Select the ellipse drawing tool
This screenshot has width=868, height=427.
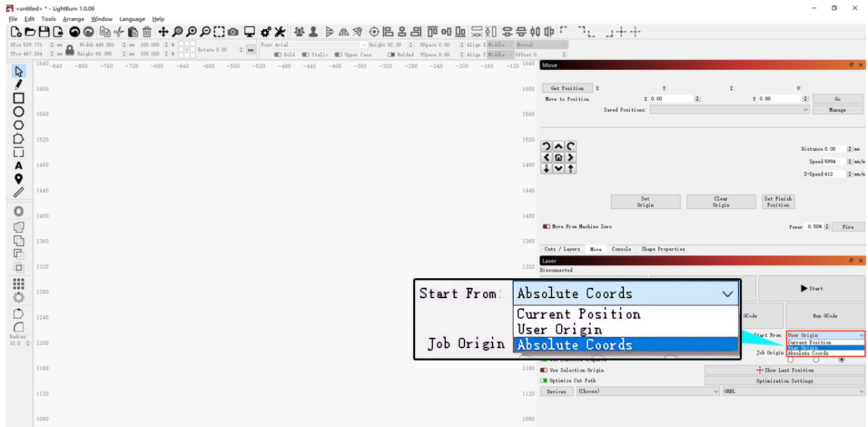18,111
